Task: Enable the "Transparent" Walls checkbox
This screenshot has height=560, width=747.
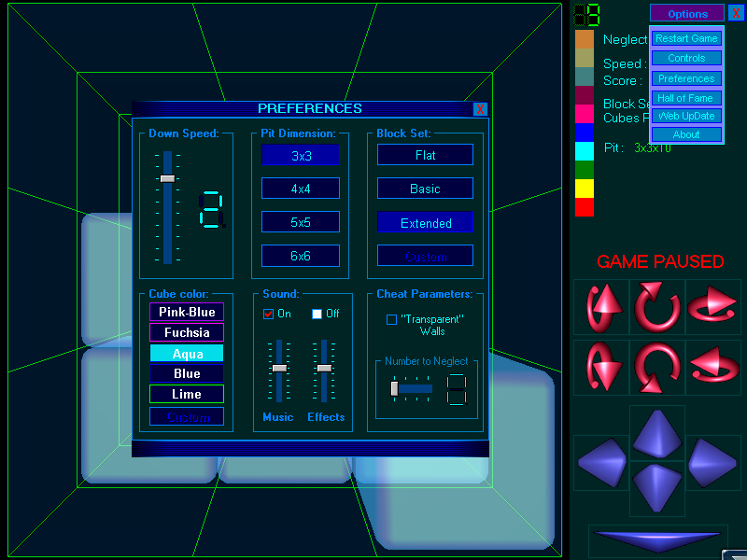Action: point(391,319)
